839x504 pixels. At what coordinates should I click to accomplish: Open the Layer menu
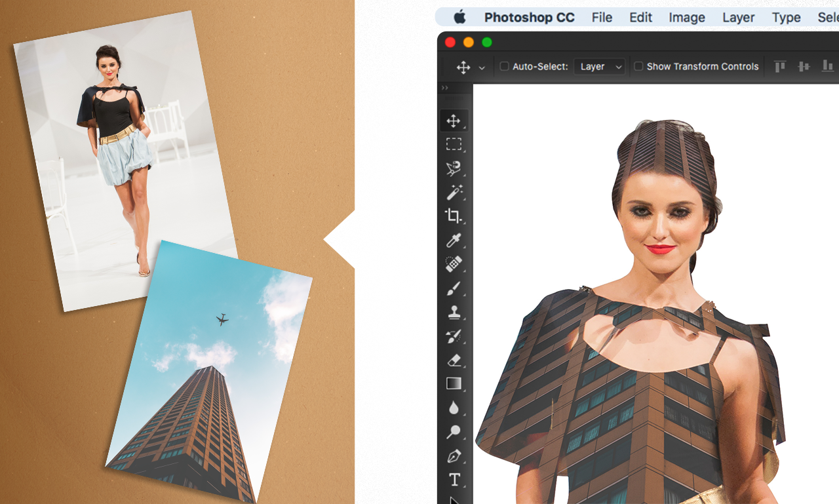coord(739,18)
